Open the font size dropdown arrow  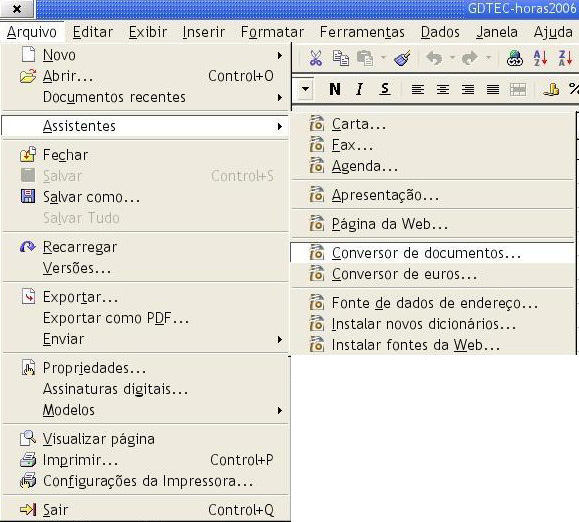click(x=305, y=89)
